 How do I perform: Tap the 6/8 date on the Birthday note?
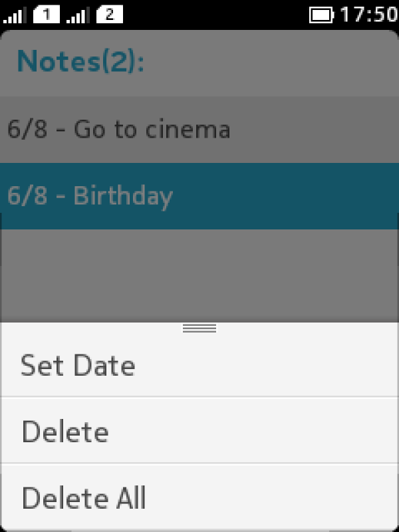point(27,196)
